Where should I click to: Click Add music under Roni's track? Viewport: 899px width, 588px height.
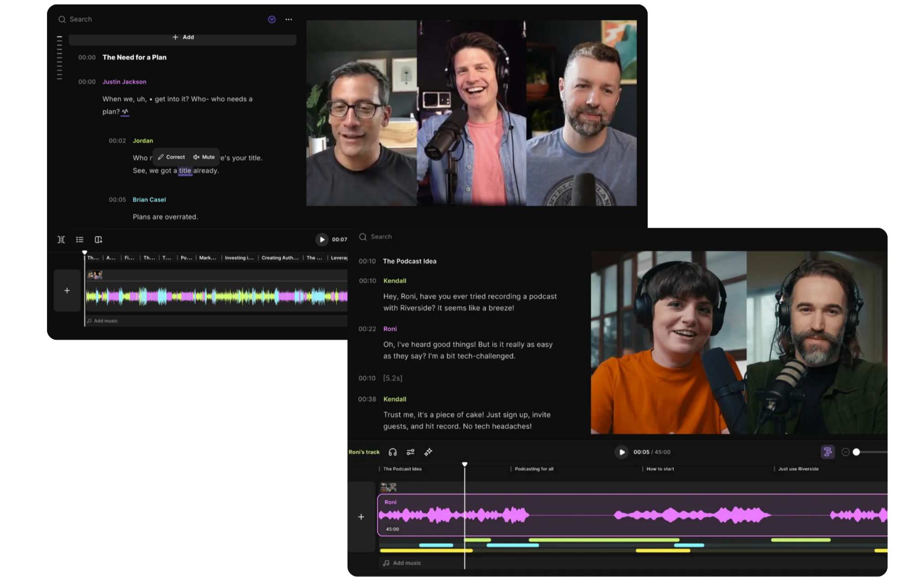point(402,563)
